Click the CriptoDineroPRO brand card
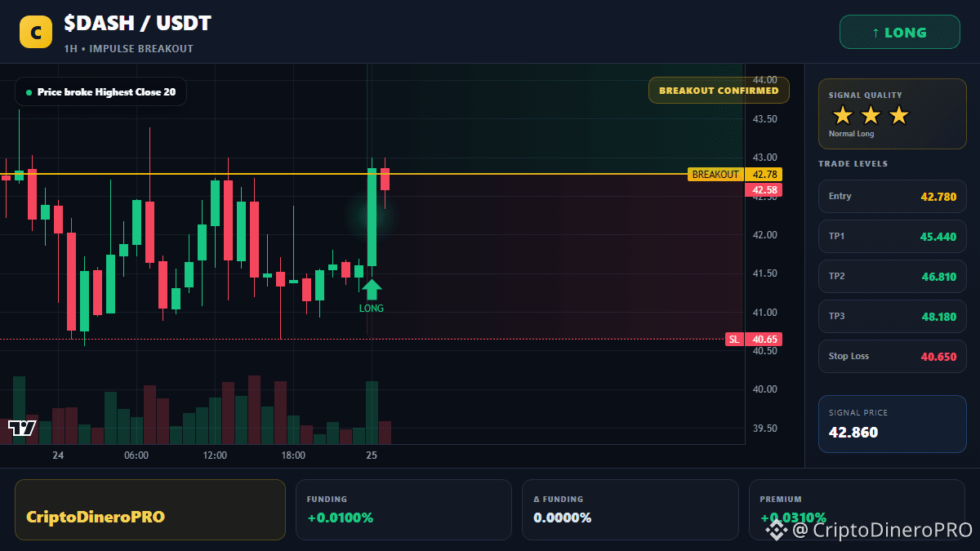Screen dimensions: 980x551 coord(150,510)
